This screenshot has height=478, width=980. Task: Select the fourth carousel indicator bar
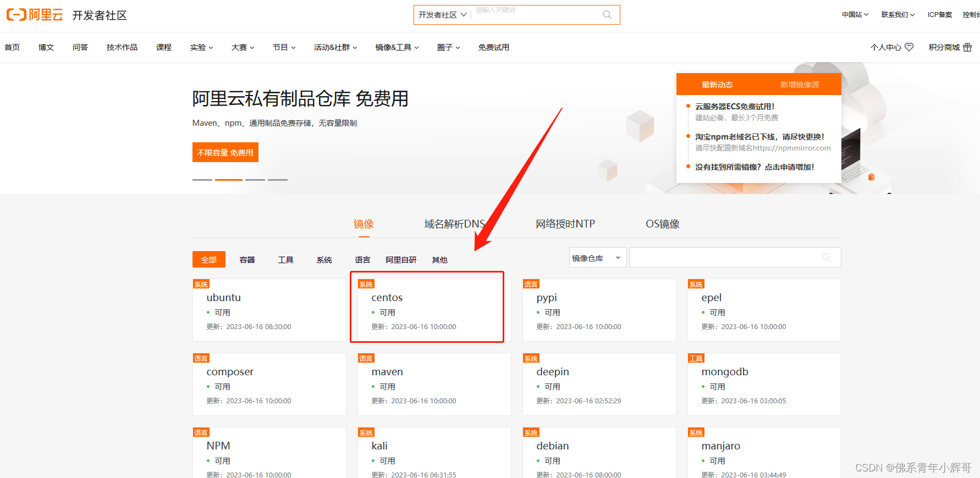click(278, 180)
